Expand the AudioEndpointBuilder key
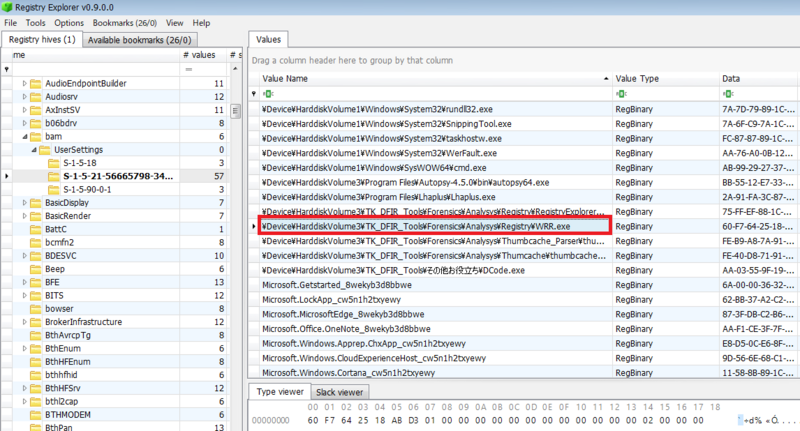Screen dimensions: 800x431 [24, 83]
